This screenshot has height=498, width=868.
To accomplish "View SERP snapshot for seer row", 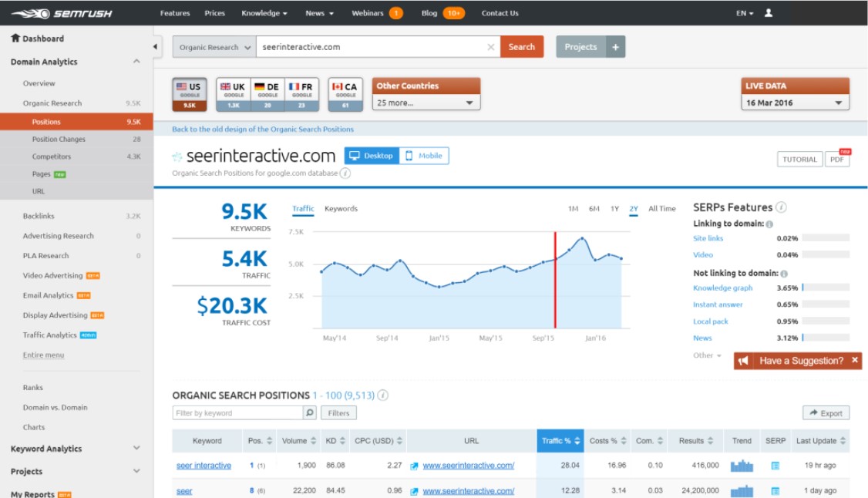I will click(775, 491).
